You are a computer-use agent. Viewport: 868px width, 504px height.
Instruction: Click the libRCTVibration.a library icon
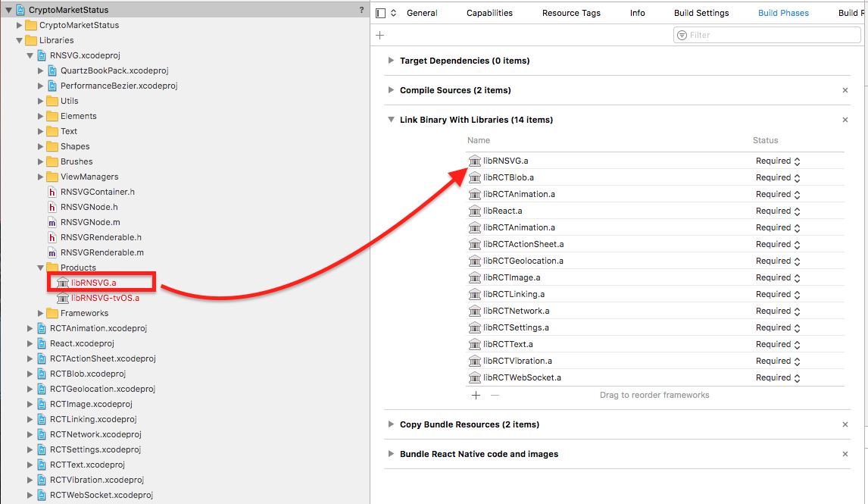coord(474,361)
